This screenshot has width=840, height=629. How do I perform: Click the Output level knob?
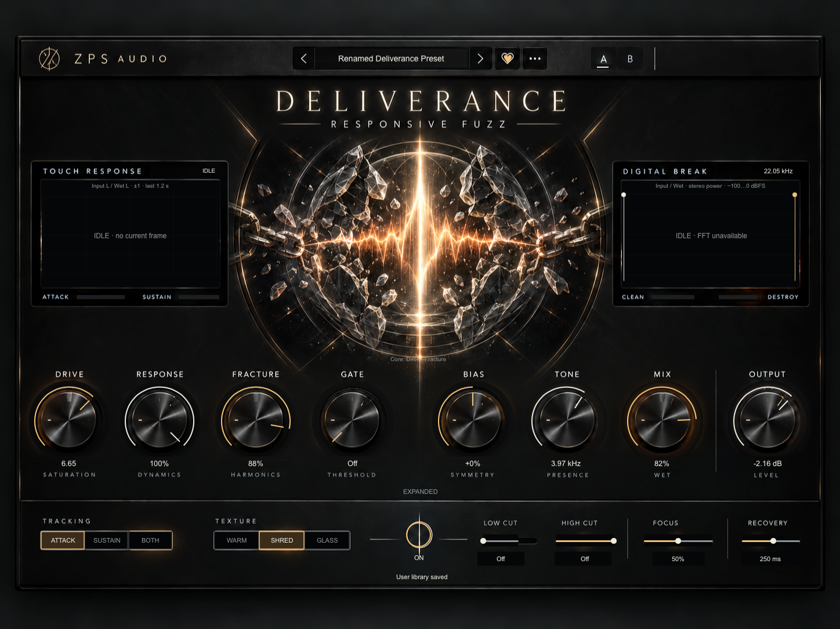point(767,420)
